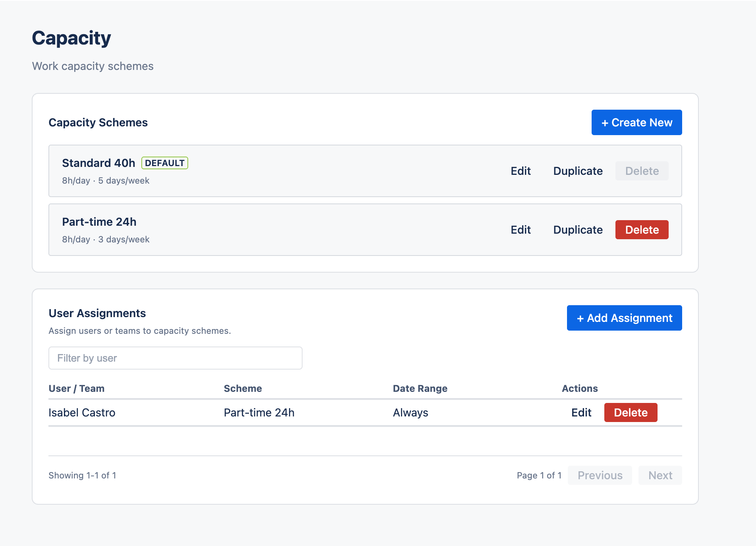Edit Isabel Castro's assignment
Viewport: 756px width, 546px height.
581,412
